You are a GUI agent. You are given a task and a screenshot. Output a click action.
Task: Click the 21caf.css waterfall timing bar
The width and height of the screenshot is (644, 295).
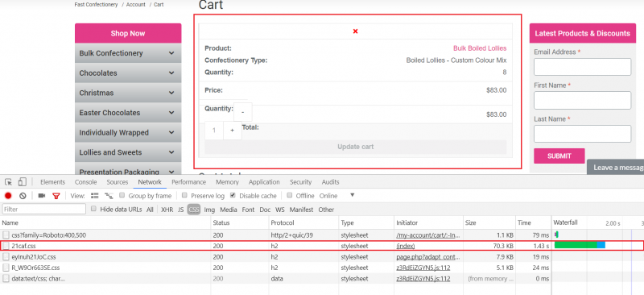click(x=580, y=245)
